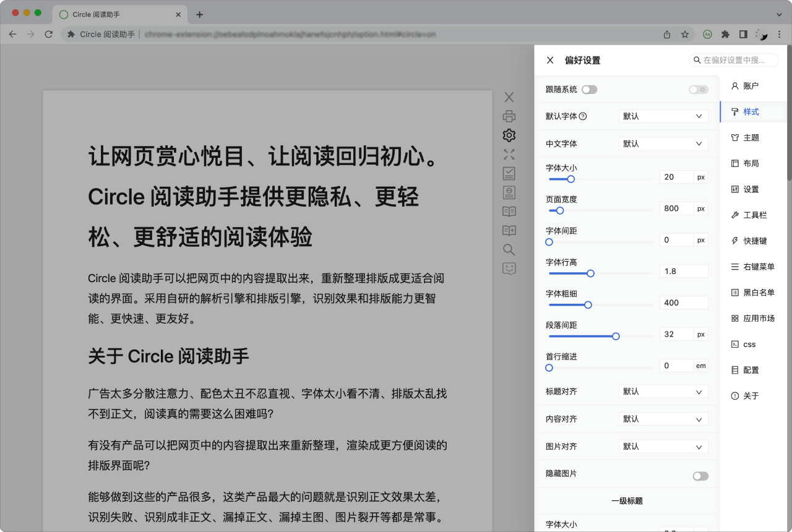The height and width of the screenshot is (532, 792).
Task: Open the 中文字体 dropdown
Action: pyautogui.click(x=663, y=143)
